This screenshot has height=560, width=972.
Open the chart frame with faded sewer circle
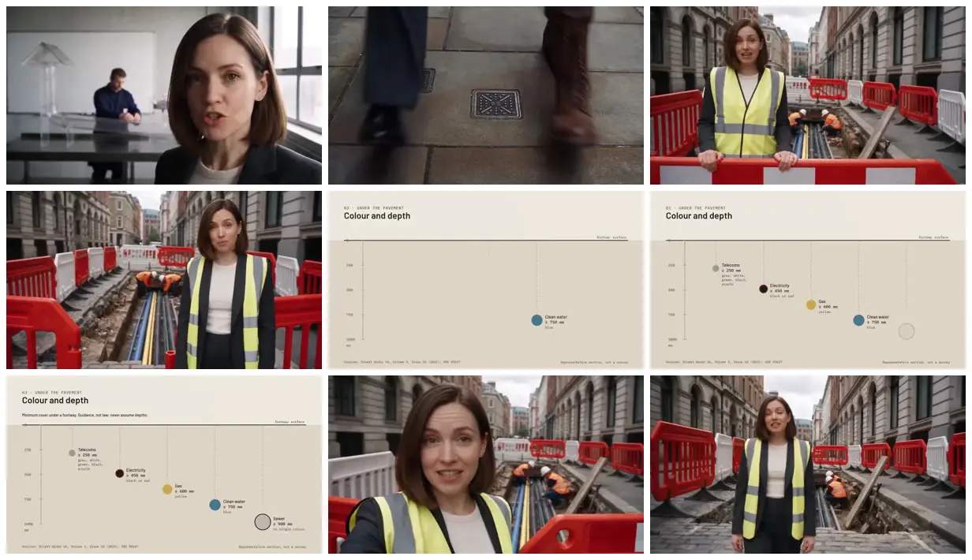[808, 280]
